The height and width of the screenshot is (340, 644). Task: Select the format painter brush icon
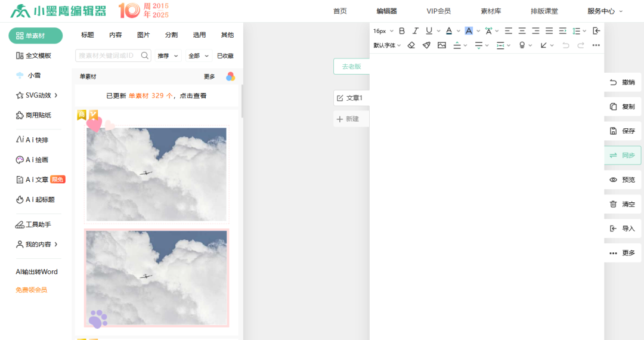426,45
